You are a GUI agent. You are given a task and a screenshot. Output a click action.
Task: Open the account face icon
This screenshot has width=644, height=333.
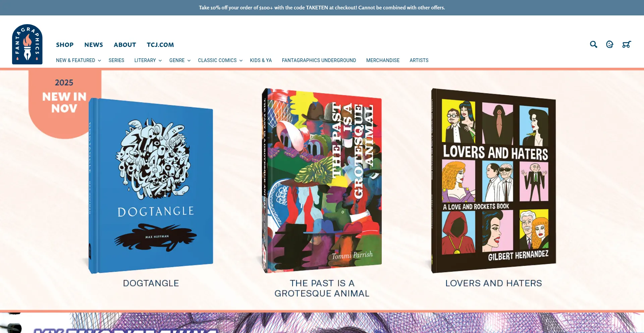[609, 44]
